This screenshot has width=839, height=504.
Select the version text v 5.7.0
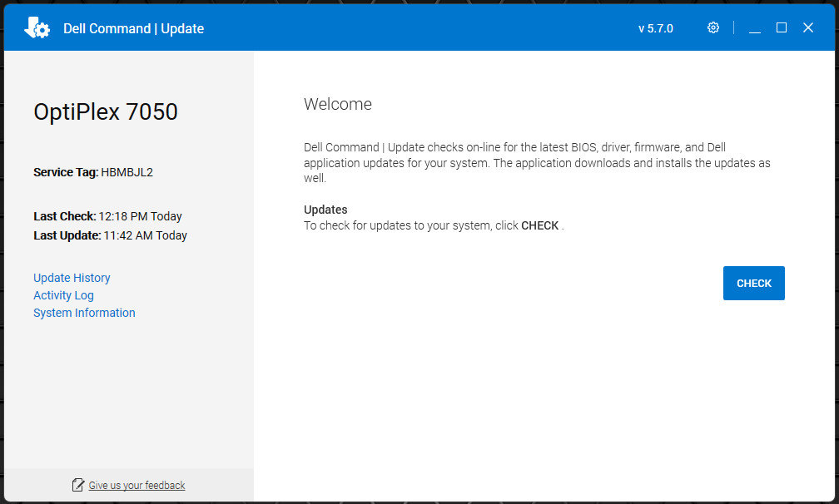[x=656, y=28]
